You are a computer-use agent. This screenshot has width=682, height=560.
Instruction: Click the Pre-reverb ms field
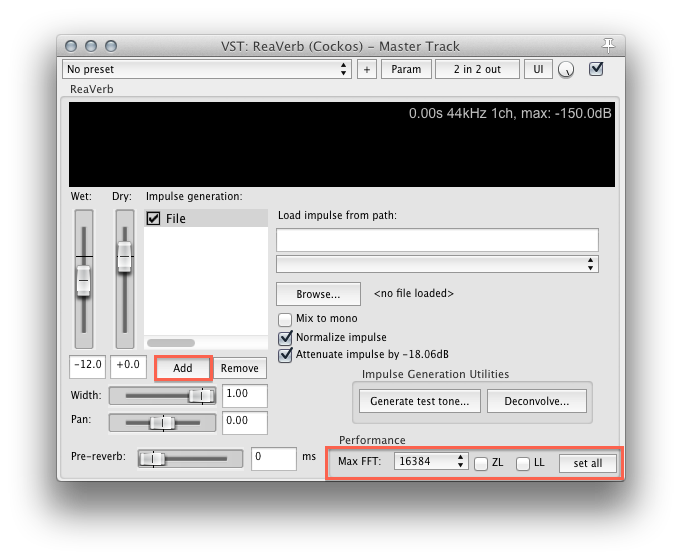click(x=274, y=459)
